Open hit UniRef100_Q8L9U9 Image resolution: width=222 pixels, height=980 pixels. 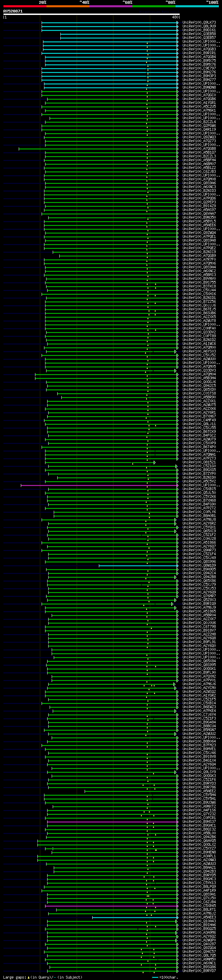tap(199, 26)
